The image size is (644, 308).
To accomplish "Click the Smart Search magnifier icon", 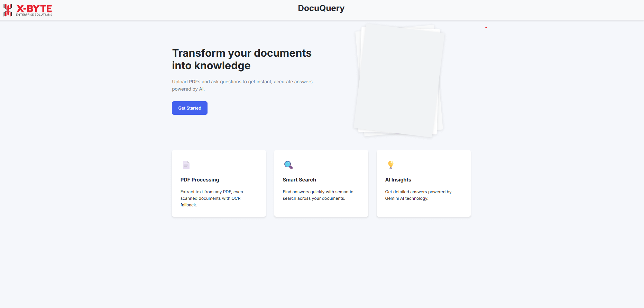I will 288,165.
